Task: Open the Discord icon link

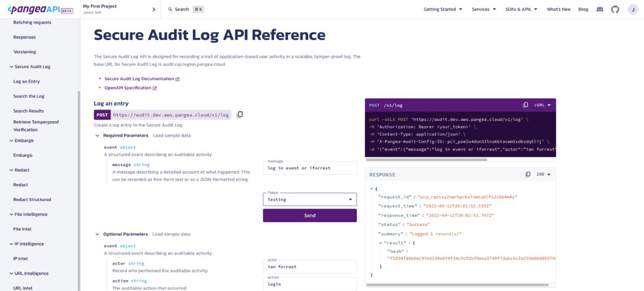Action: tap(601, 9)
